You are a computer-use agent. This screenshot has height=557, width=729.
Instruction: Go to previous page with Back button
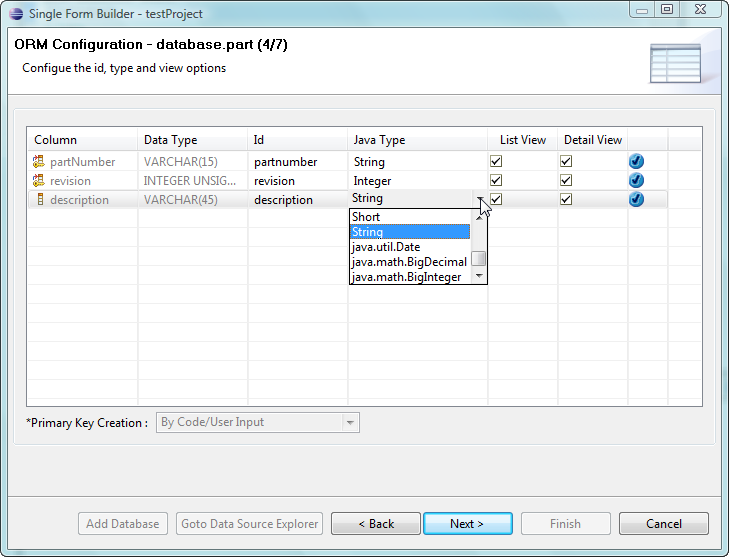[x=375, y=524]
